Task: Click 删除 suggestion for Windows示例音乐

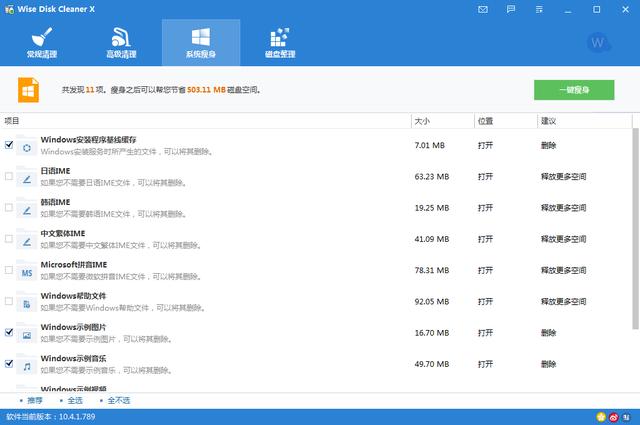Action: pos(549,364)
